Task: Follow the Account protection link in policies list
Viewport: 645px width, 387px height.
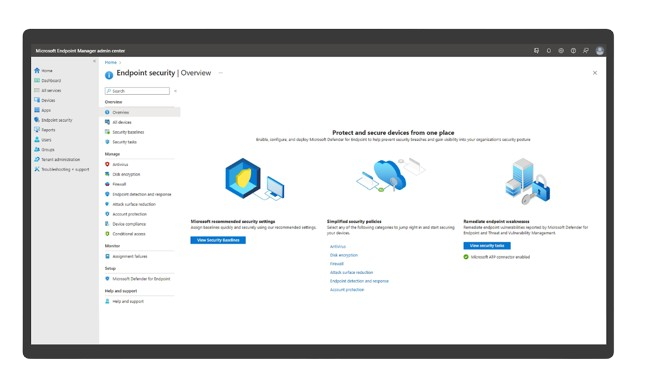Action: click(347, 290)
